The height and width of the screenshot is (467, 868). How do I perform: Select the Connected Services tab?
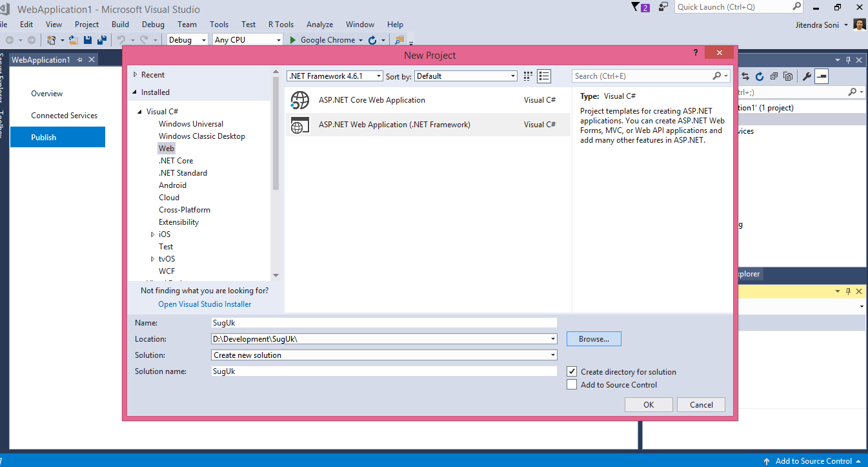pyautogui.click(x=64, y=116)
